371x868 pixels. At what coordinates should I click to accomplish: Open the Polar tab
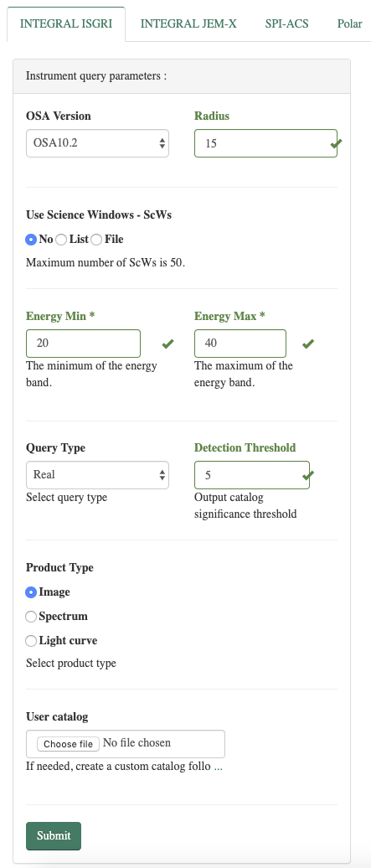pyautogui.click(x=350, y=23)
